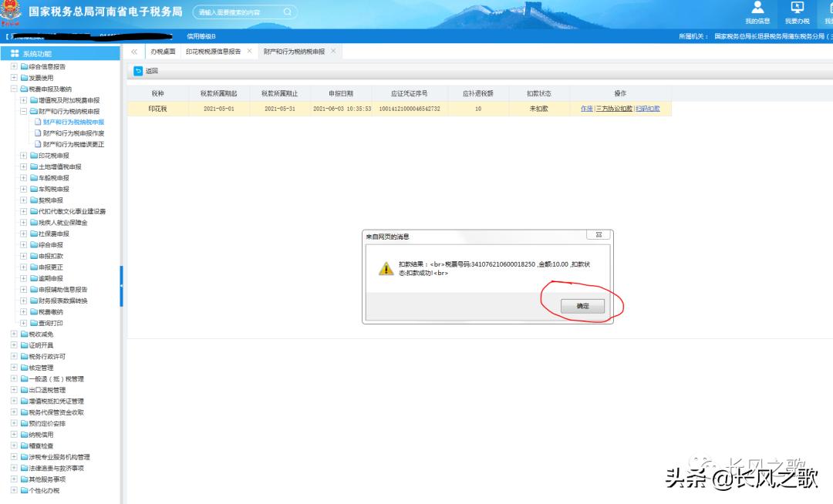
Task: Click the 申报扣款 folder icon
Action: pyautogui.click(x=33, y=256)
